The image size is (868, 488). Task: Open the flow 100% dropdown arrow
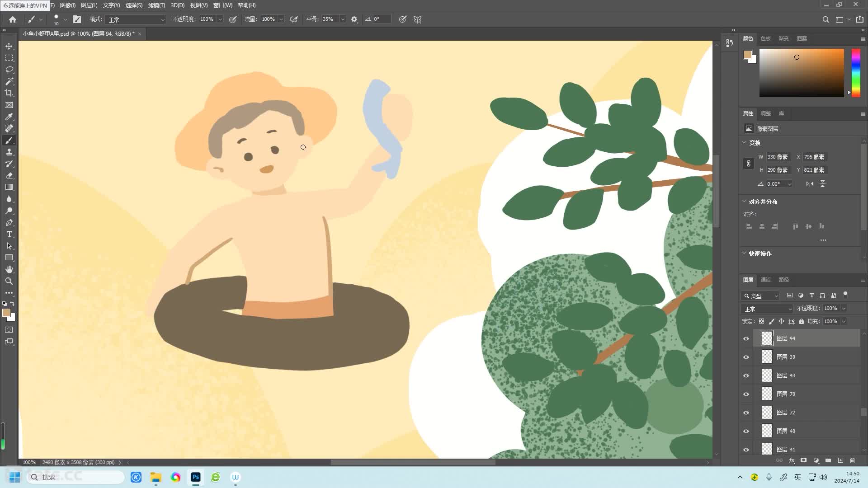tap(281, 19)
